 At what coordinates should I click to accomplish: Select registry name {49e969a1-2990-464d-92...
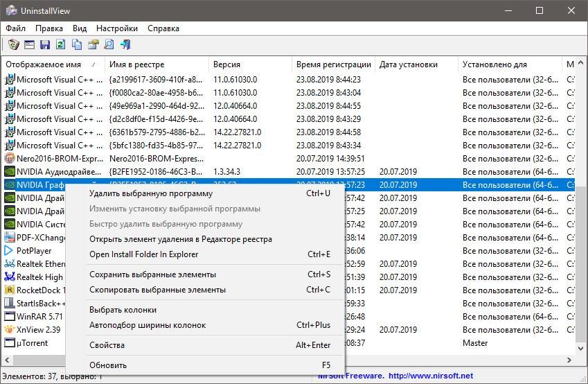pos(157,106)
